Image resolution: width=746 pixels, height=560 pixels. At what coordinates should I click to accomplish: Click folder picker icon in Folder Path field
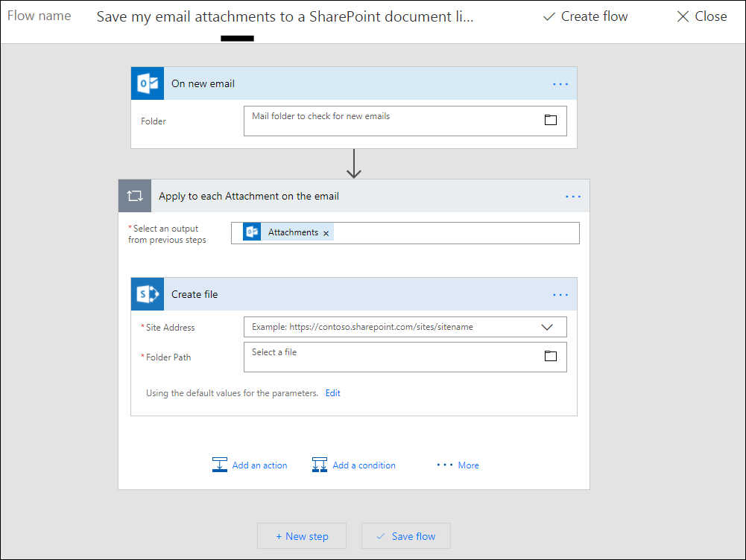click(x=551, y=356)
